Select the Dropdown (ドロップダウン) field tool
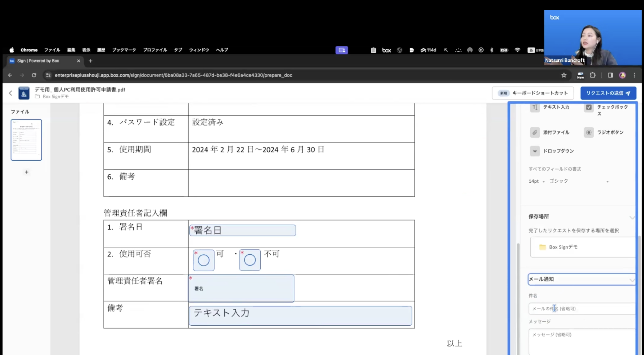 point(552,151)
